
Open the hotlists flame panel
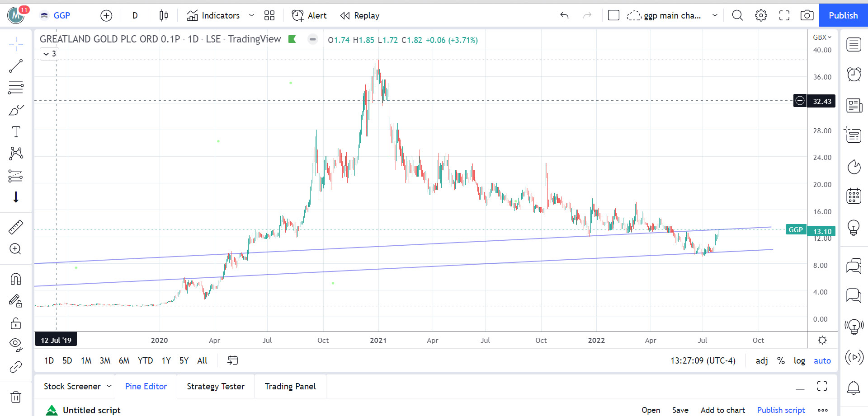[x=854, y=167]
